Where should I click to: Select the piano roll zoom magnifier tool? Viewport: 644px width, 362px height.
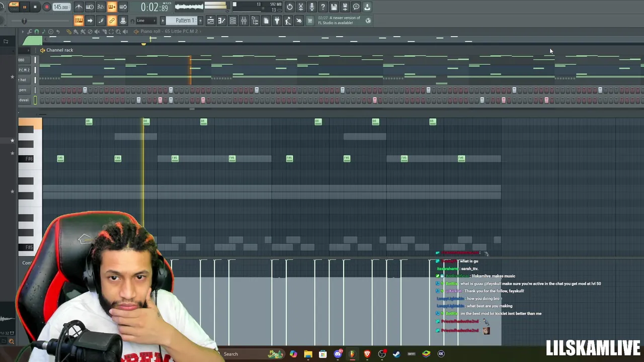(118, 32)
